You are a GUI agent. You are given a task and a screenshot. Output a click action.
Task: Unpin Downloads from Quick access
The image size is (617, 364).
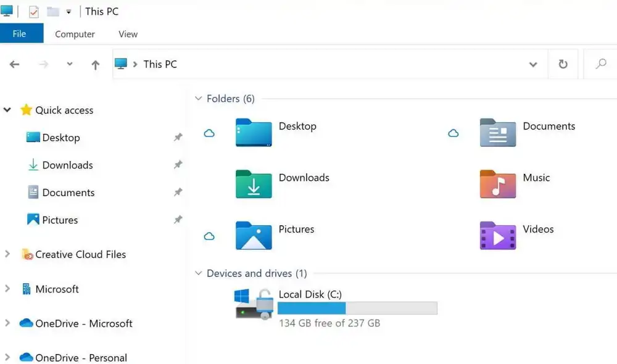(x=178, y=165)
